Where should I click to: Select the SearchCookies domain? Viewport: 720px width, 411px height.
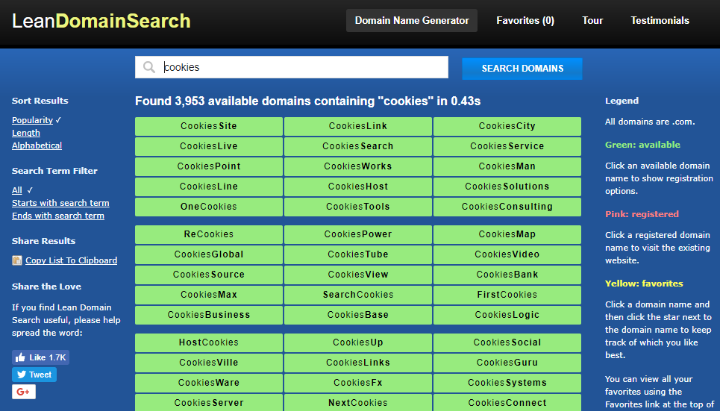358,295
